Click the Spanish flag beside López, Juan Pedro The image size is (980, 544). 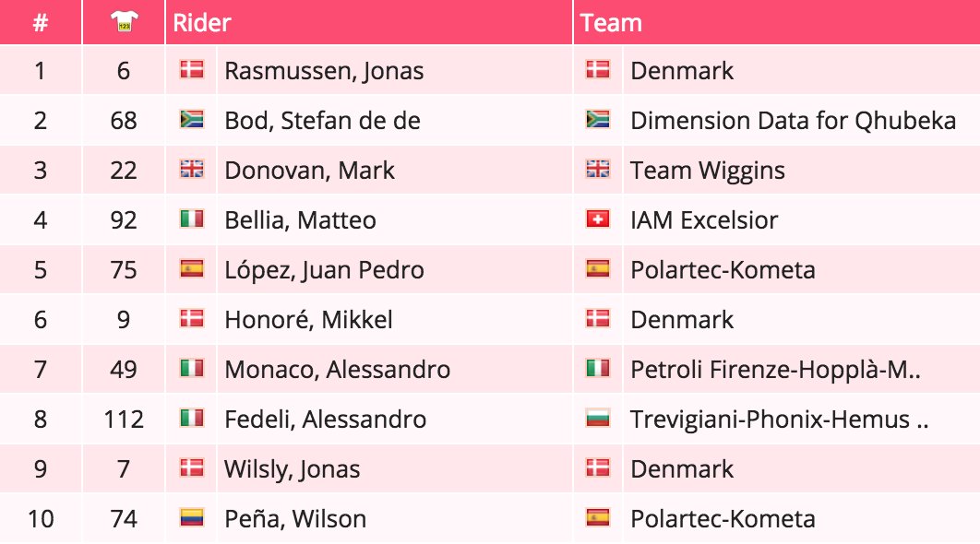[x=191, y=269]
